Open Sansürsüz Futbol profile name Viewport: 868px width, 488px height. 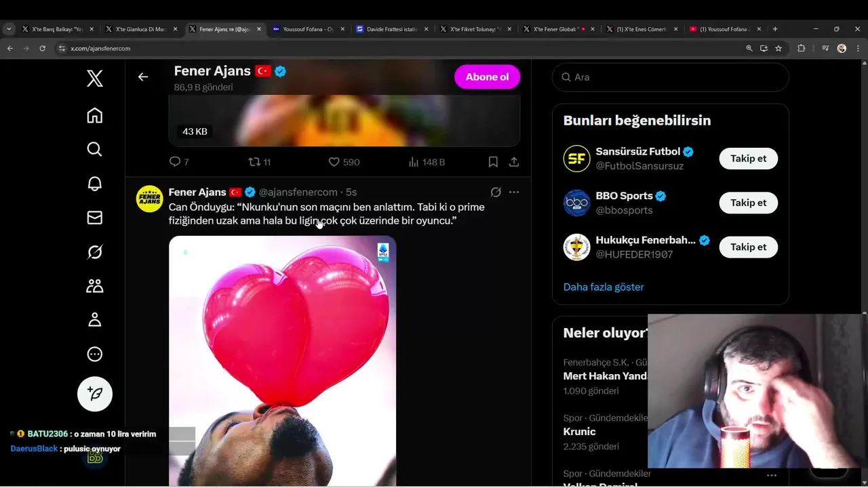(x=637, y=152)
